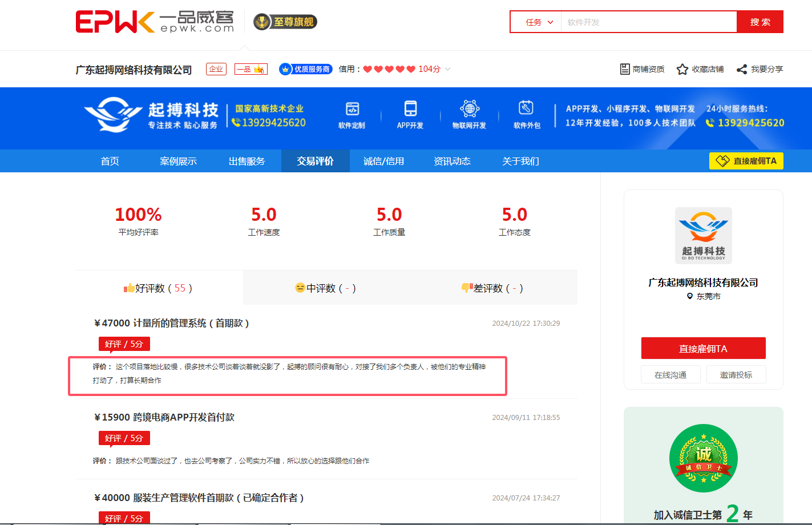
Task: Click the 好评/5分 tag under 计量所的管理系统
Action: click(x=124, y=344)
